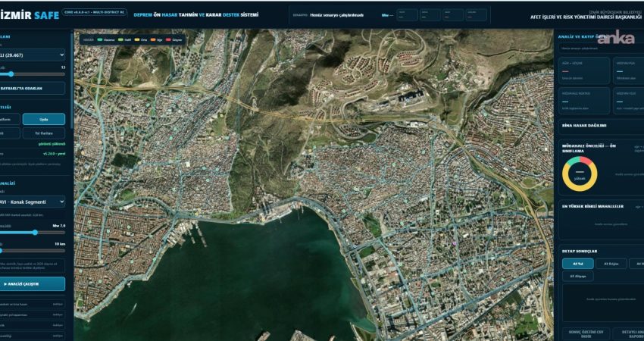Click the green Hasarsız legend swatch
This screenshot has height=341, width=644.
click(x=100, y=40)
